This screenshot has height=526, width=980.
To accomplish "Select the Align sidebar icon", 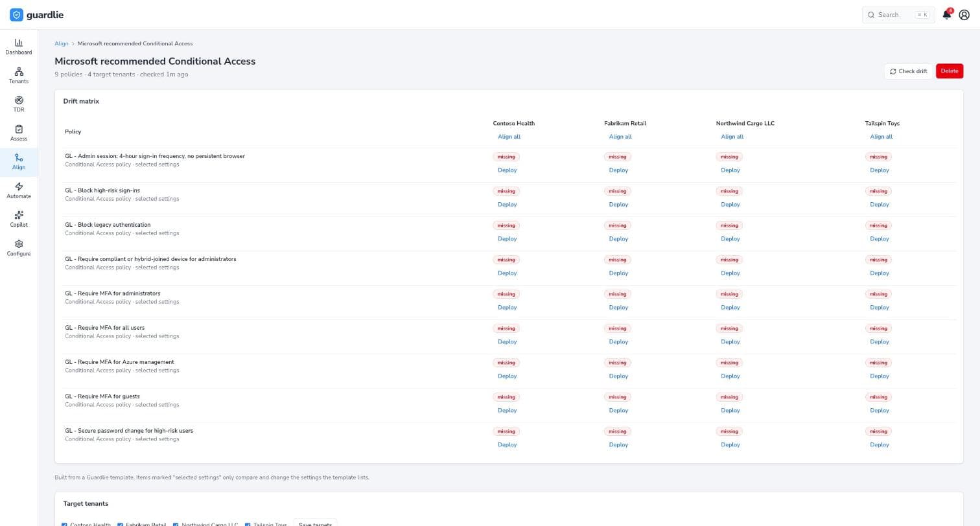I will pyautogui.click(x=19, y=162).
